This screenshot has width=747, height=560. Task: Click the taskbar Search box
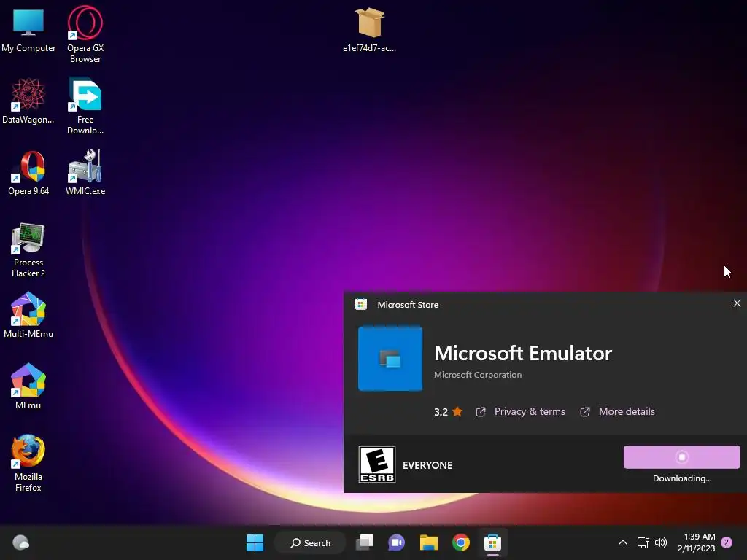pyautogui.click(x=310, y=542)
